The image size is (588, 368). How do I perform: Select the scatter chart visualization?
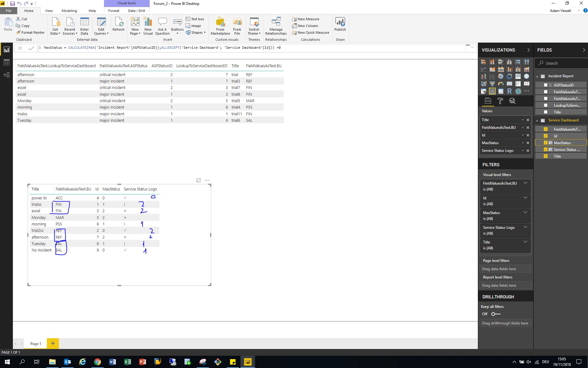(492, 76)
